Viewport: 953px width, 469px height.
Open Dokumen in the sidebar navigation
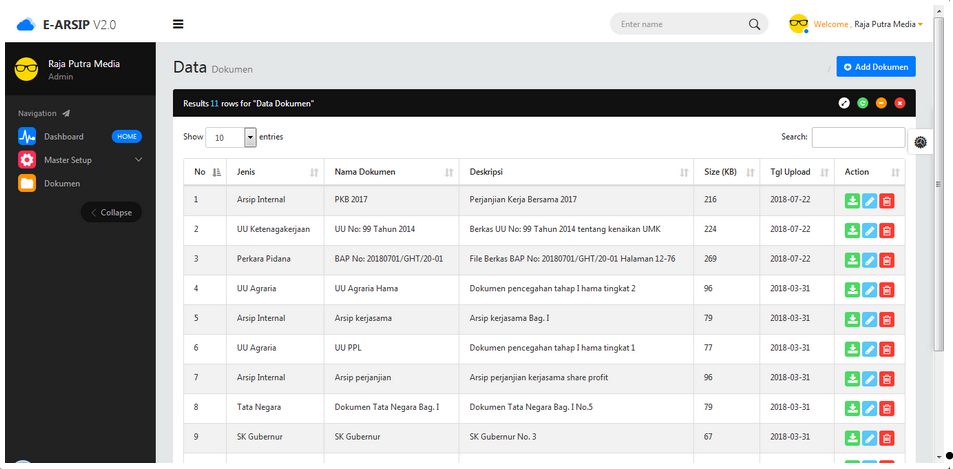[62, 183]
